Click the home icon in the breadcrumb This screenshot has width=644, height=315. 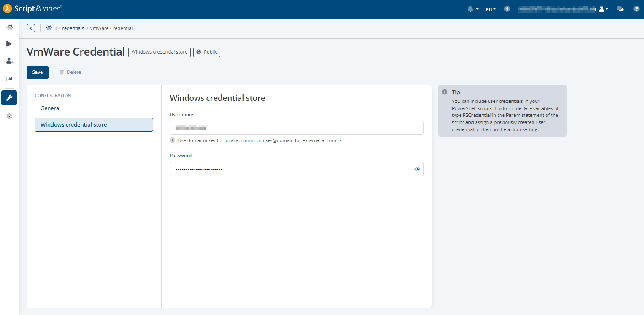coord(49,28)
